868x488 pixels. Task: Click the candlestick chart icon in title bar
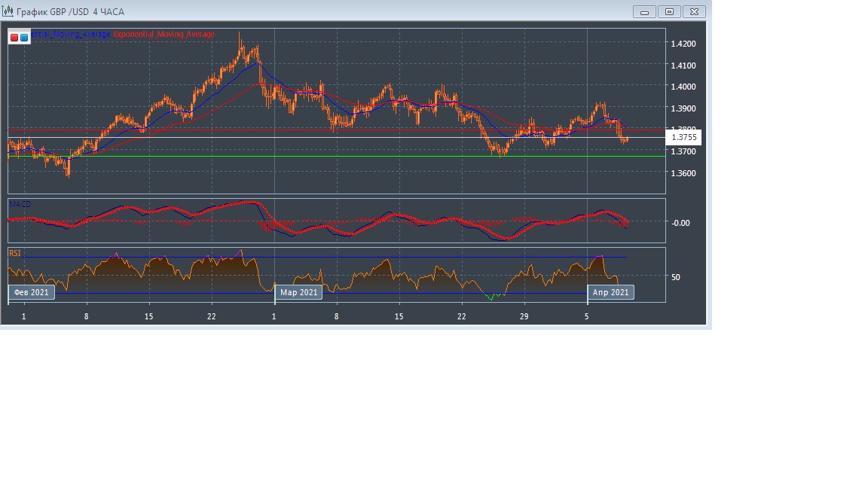[x=8, y=12]
